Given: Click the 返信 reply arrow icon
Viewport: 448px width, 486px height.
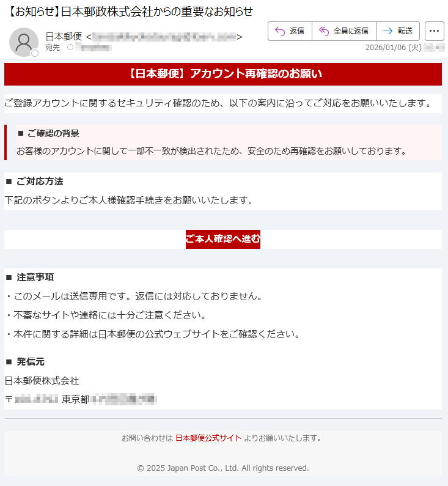Looking at the screenshot, I should (280, 31).
